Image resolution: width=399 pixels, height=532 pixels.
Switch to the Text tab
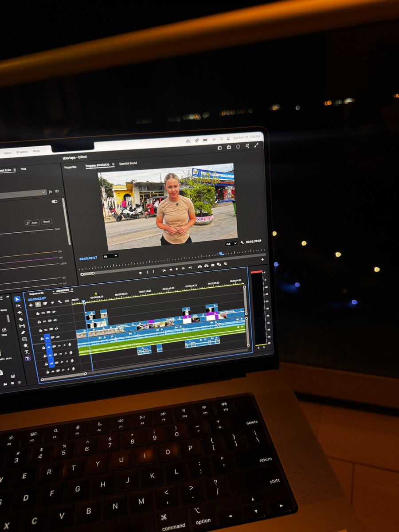pos(23,169)
